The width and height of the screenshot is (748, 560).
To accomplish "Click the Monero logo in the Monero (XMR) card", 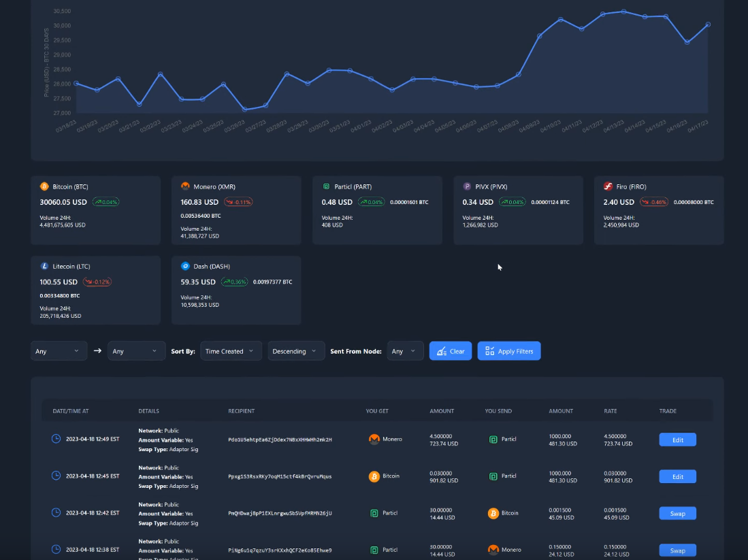I will (x=185, y=186).
